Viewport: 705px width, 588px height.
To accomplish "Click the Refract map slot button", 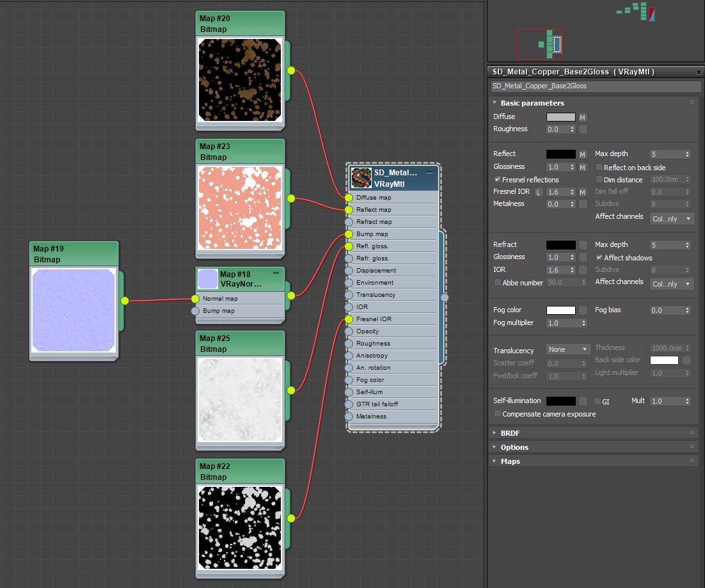I will click(583, 245).
